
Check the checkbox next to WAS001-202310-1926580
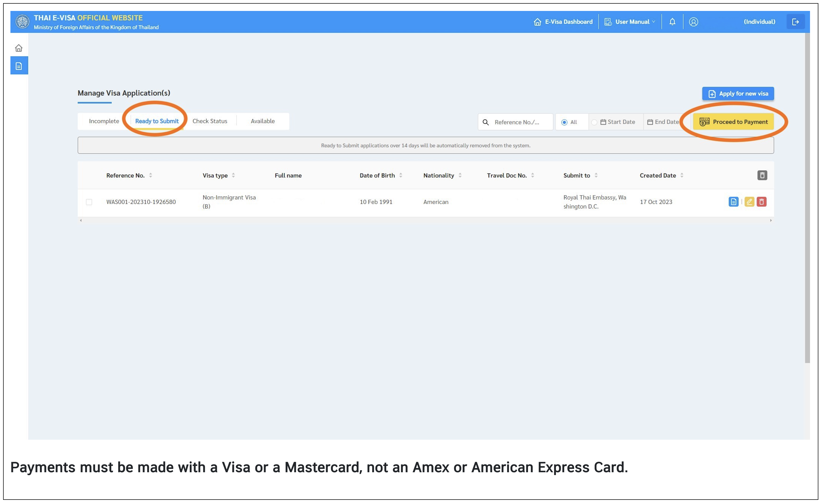click(89, 202)
